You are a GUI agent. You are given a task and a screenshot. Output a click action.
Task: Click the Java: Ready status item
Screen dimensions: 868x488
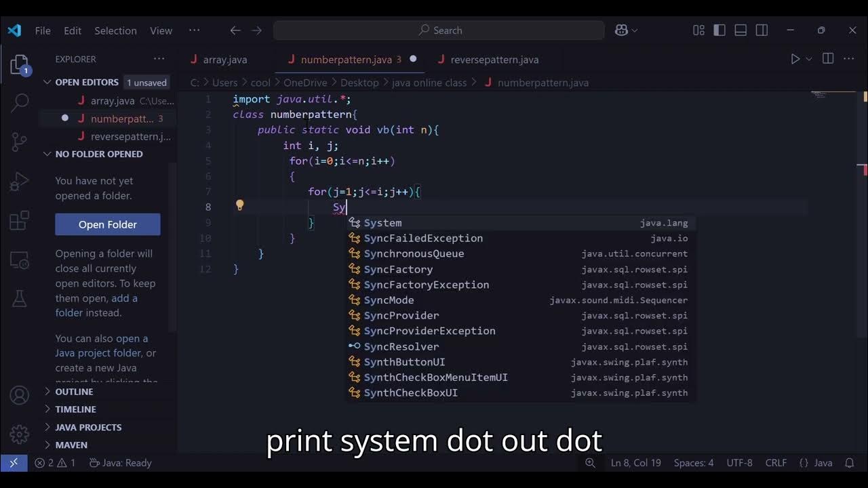point(120,463)
